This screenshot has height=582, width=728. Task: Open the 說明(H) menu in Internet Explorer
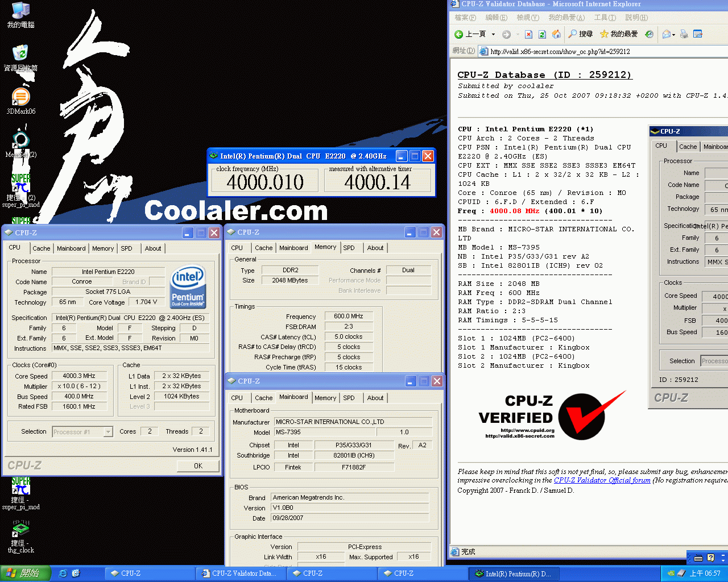tap(636, 18)
